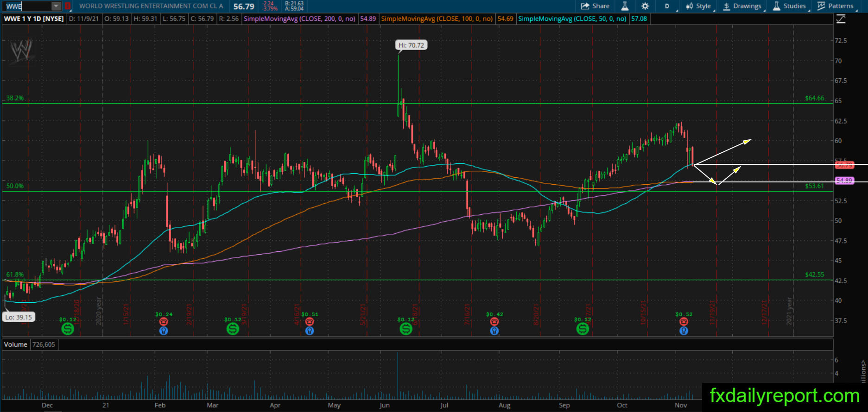Open the flask Edit Studies icon
The image size is (868, 412).
coord(625,6)
